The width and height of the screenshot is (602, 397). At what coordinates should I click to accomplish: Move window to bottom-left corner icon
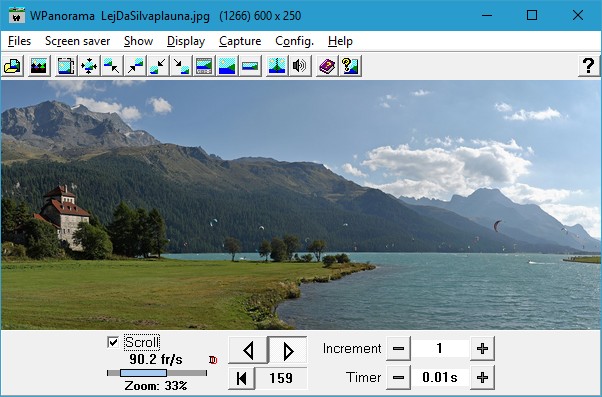(x=158, y=66)
